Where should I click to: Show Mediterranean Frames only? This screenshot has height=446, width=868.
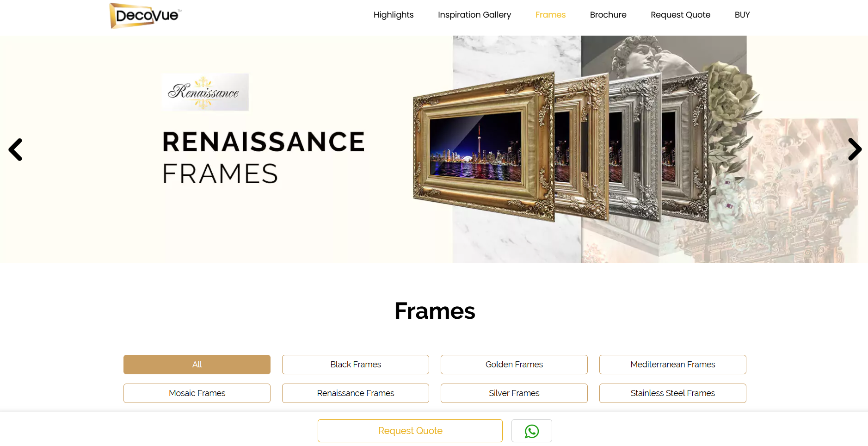(x=672, y=364)
